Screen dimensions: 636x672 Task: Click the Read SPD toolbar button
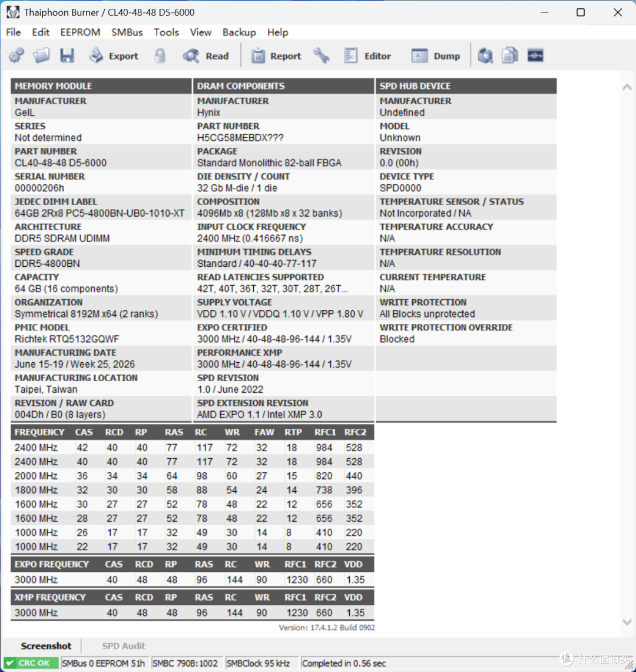pyautogui.click(x=206, y=56)
